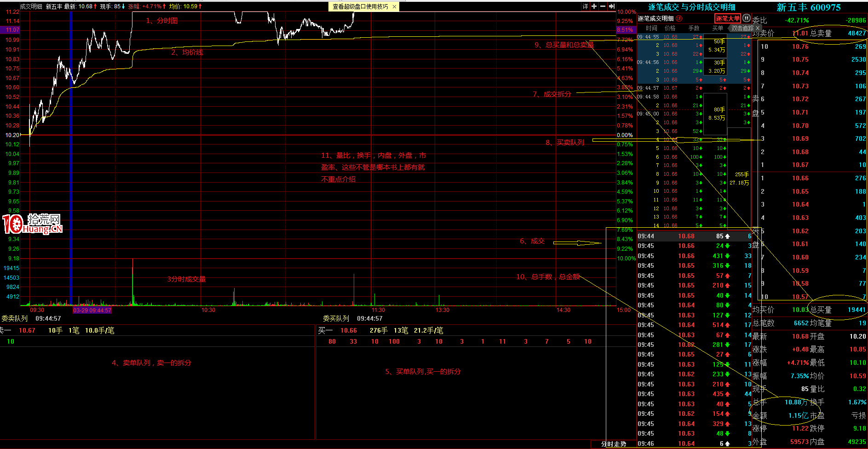Click buy level 1 price 10.66
This screenshot has height=449, width=868.
800,178
